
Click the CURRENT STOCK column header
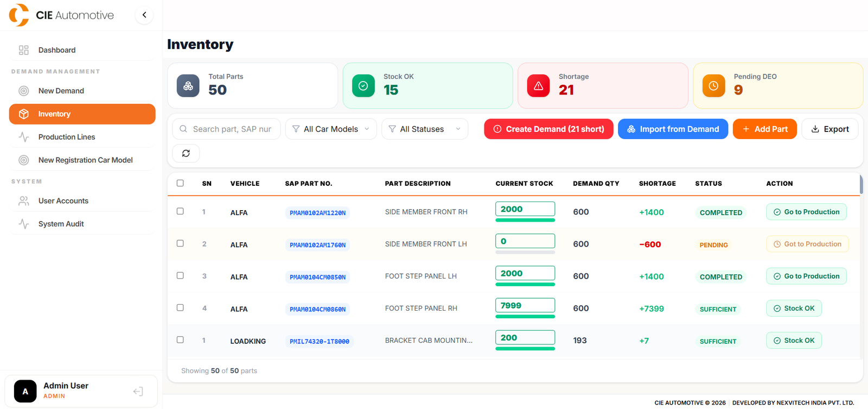(524, 184)
